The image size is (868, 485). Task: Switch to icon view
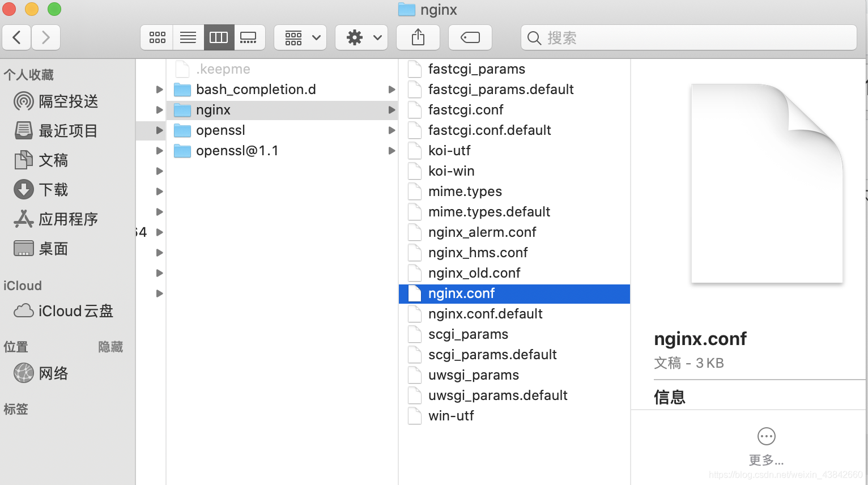point(157,38)
